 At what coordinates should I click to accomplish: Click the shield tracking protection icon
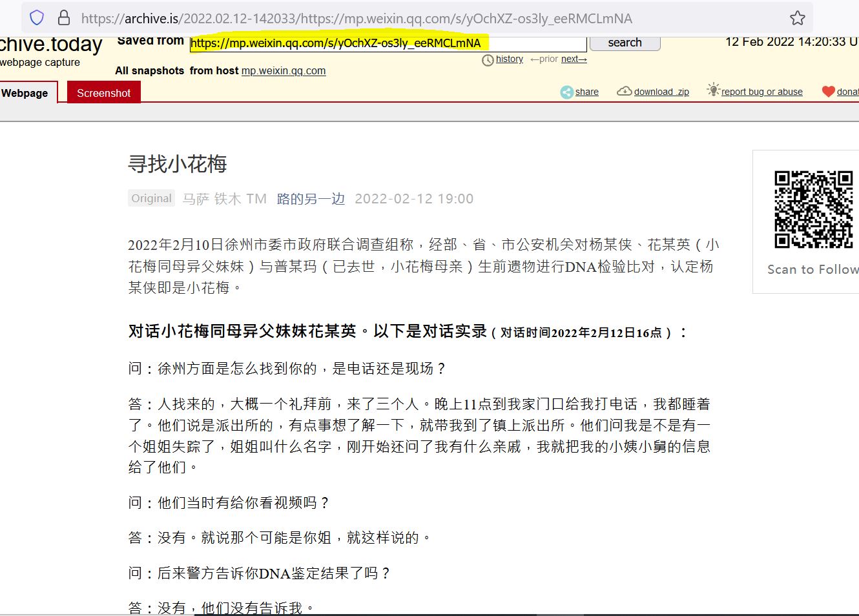(x=37, y=18)
